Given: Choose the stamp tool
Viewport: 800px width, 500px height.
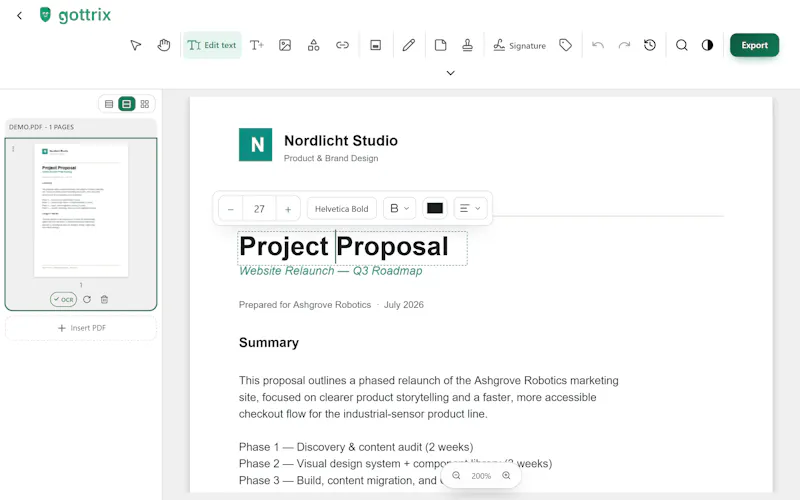Looking at the screenshot, I should [467, 45].
